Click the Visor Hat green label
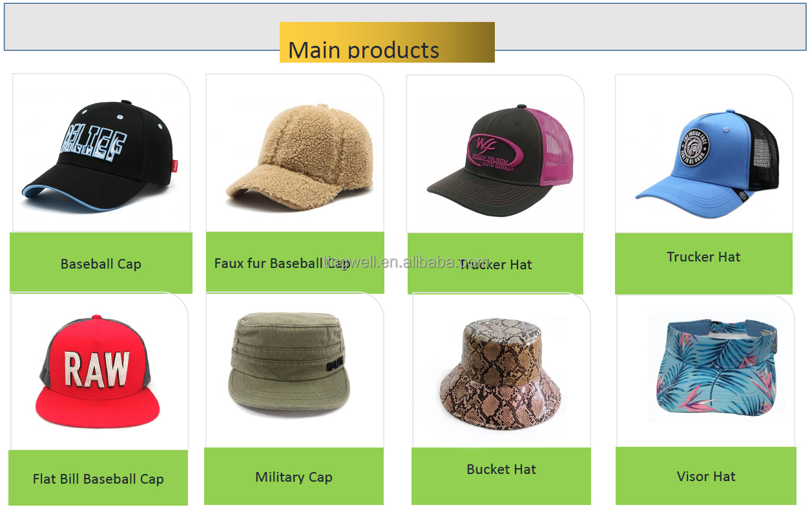This screenshot has width=812, height=525. pyautogui.click(x=706, y=476)
